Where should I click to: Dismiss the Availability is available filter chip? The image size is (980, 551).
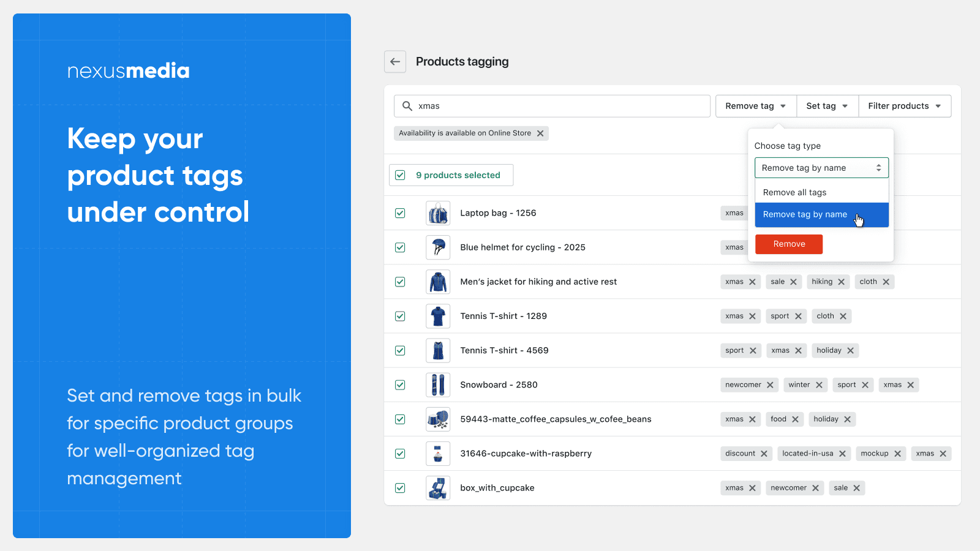[540, 133]
